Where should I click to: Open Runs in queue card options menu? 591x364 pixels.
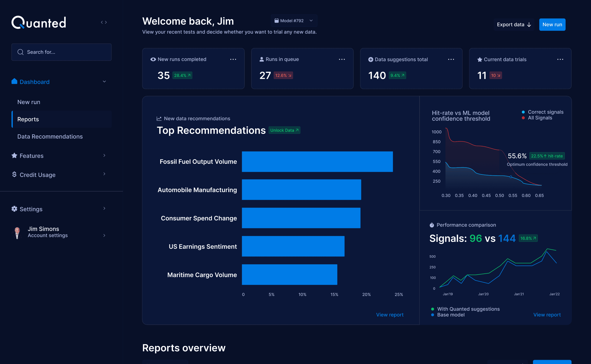(x=342, y=59)
